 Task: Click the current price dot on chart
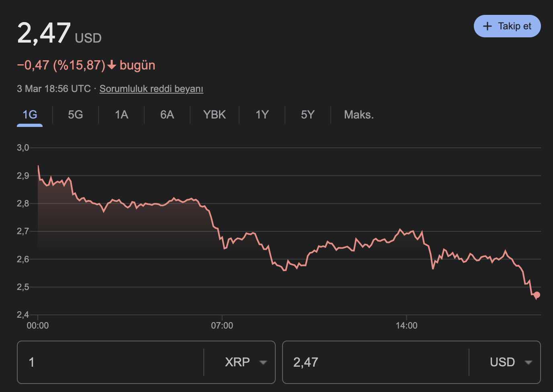[537, 295]
